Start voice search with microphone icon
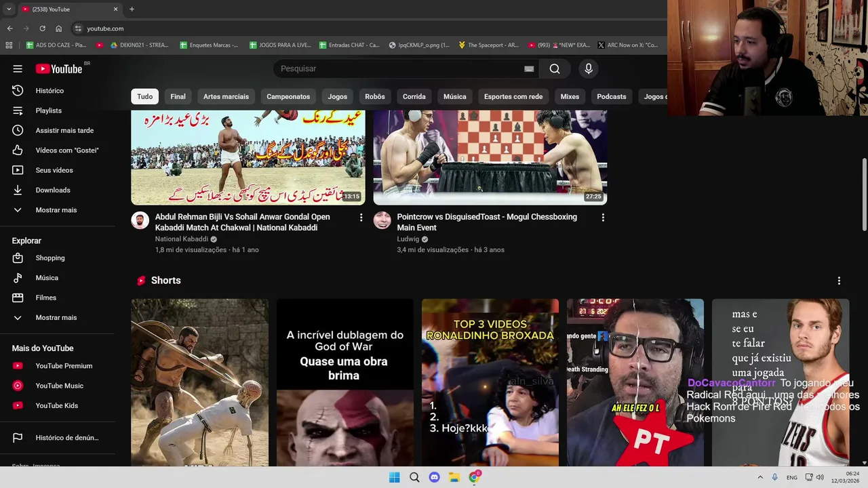 click(x=589, y=68)
